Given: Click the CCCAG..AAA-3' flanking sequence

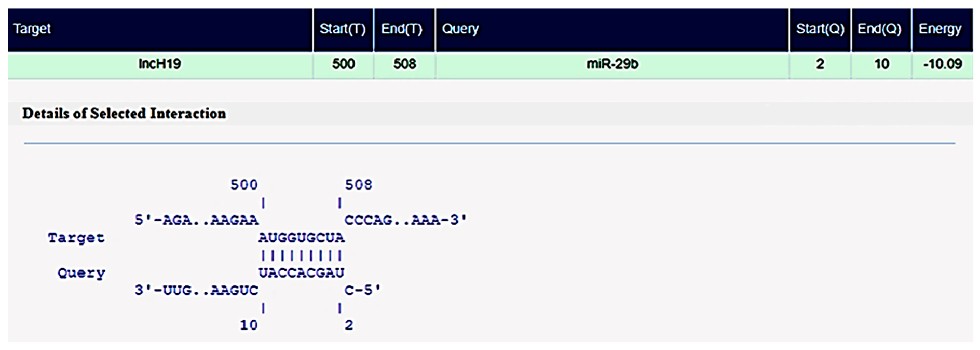Looking at the screenshot, I should tap(405, 220).
